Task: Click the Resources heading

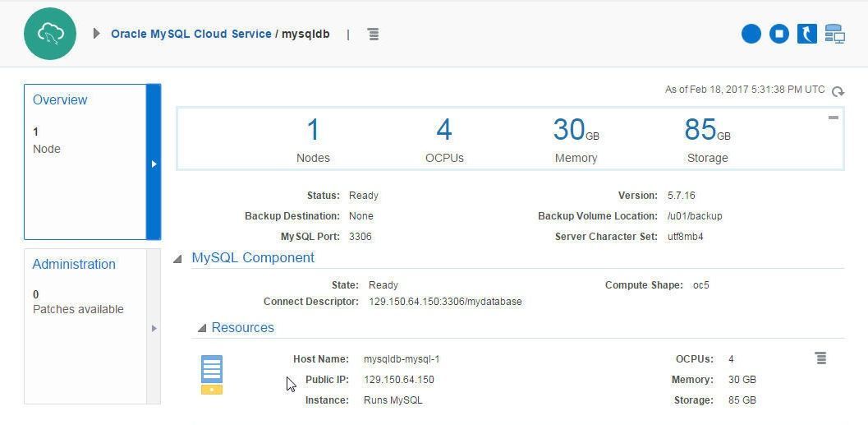Action: point(242,327)
